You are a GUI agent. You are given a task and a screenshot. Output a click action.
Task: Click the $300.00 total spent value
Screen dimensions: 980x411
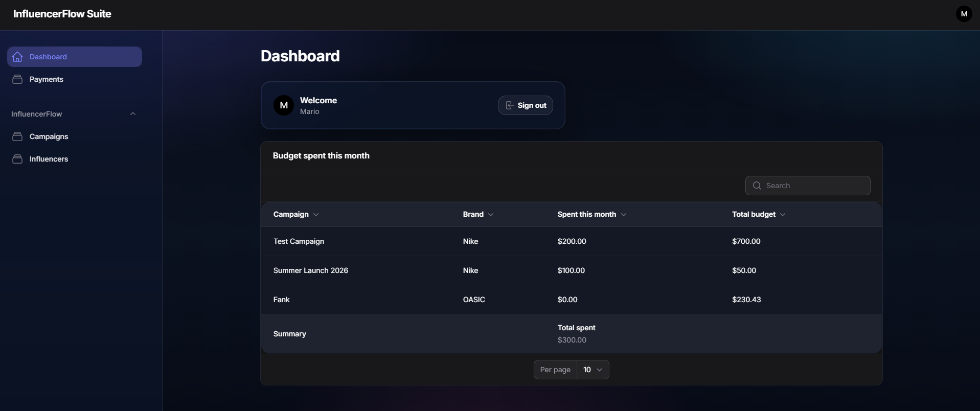click(572, 340)
